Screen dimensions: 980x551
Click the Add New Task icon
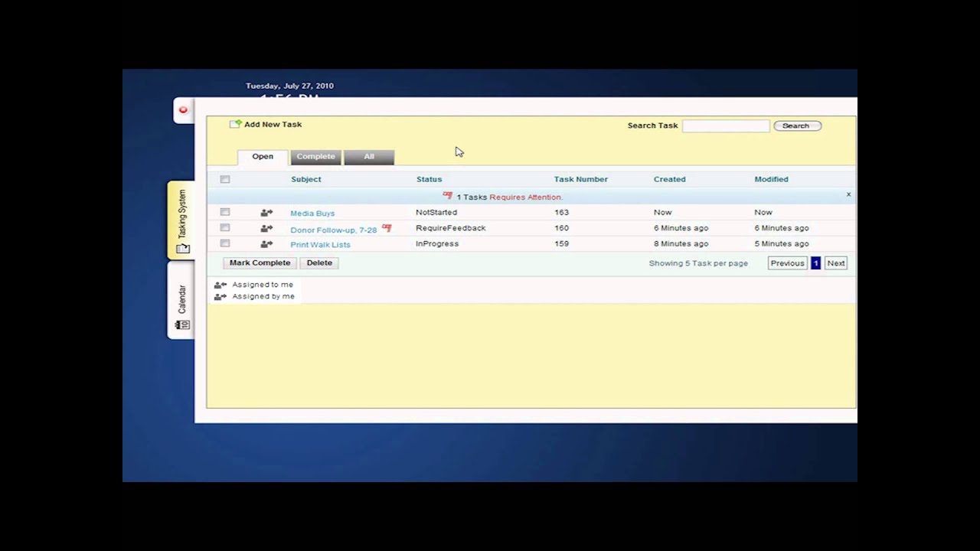(x=236, y=124)
